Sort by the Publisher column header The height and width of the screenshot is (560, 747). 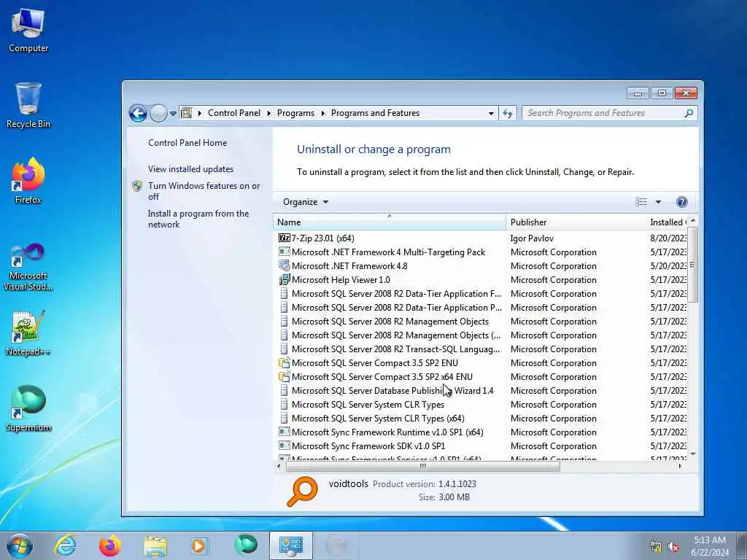[576, 222]
